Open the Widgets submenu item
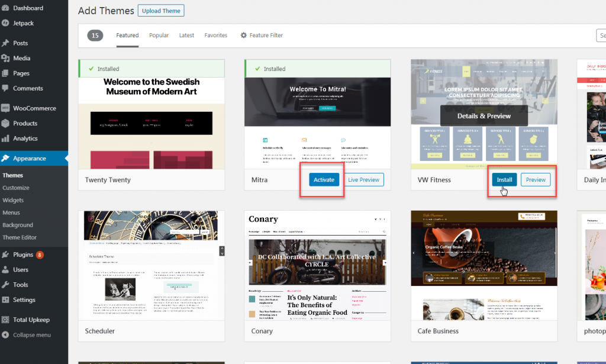 (x=13, y=200)
